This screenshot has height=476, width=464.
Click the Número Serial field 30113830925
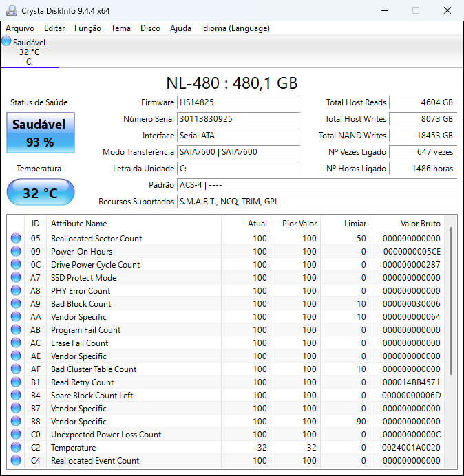(x=238, y=119)
